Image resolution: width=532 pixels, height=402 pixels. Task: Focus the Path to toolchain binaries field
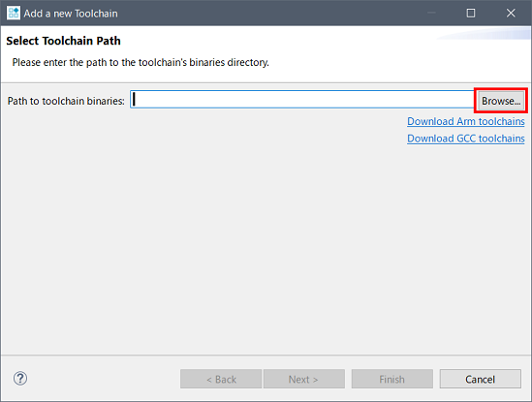pos(302,100)
